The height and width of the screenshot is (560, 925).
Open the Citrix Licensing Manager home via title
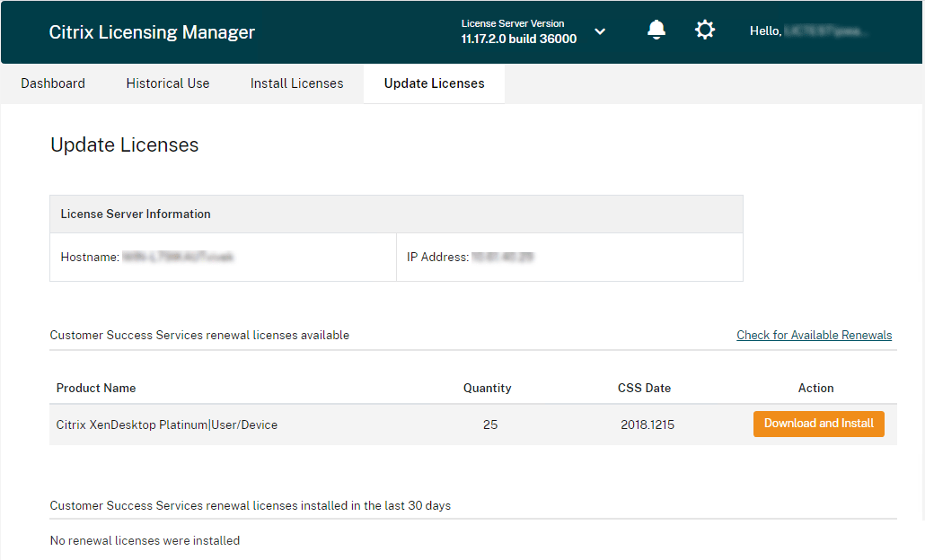(x=151, y=31)
